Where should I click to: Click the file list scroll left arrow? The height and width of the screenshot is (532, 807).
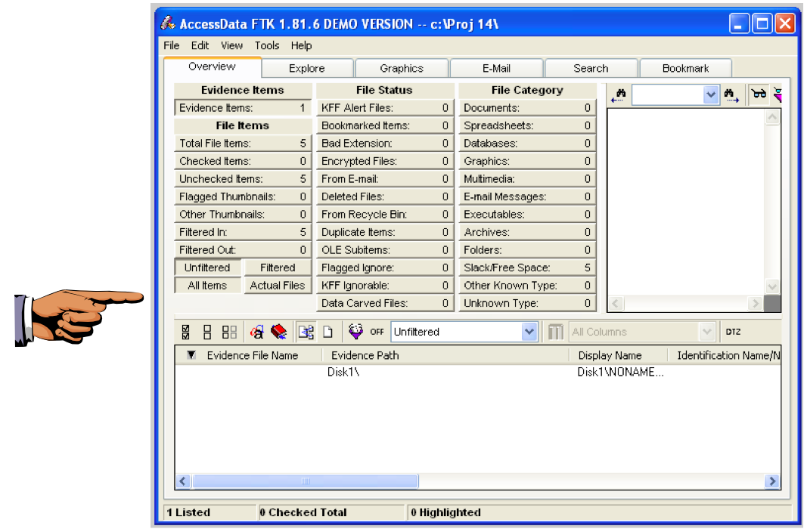pos(183,481)
